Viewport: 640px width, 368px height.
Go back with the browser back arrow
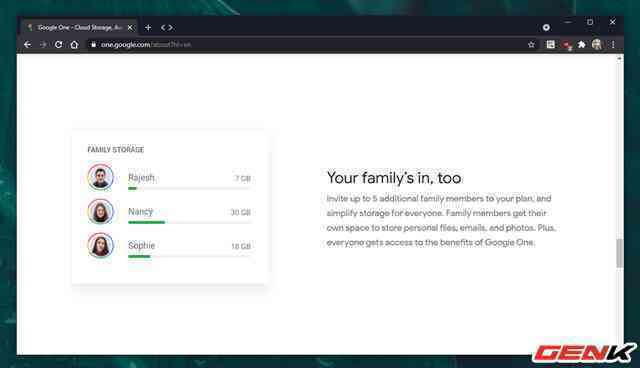pos(27,44)
